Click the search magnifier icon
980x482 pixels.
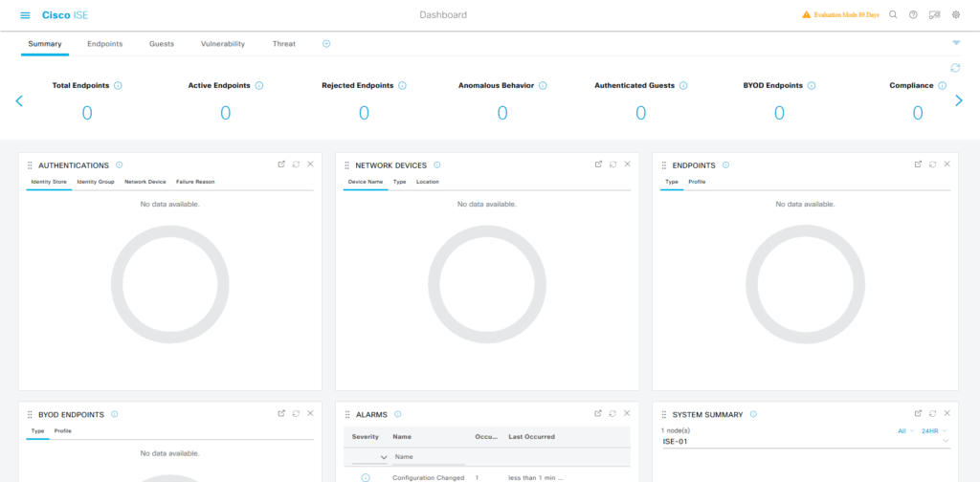[893, 15]
